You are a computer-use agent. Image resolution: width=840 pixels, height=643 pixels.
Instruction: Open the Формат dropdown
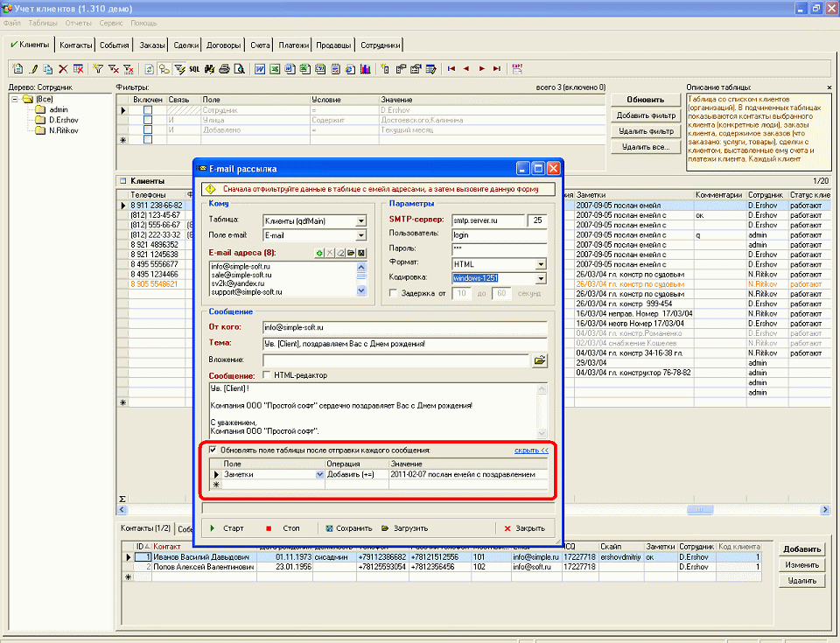pyautogui.click(x=541, y=263)
